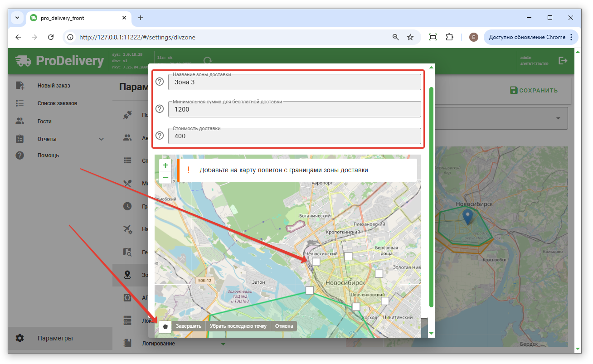593x364 pixels.
Task: Cancel polygon drawing with Отмена
Action: click(284, 326)
